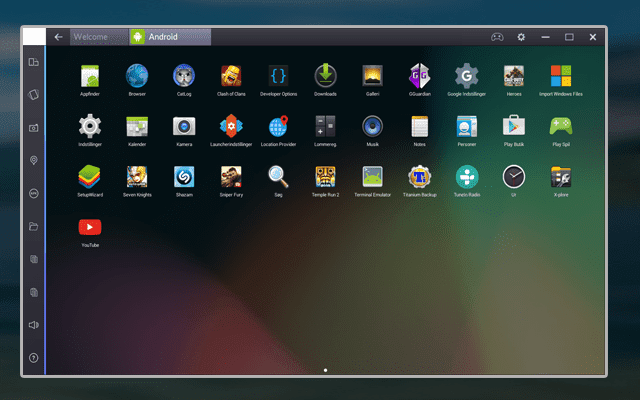Screen dimensions: 640x400
Task: Launch the X-plore file manager
Action: pos(561,177)
